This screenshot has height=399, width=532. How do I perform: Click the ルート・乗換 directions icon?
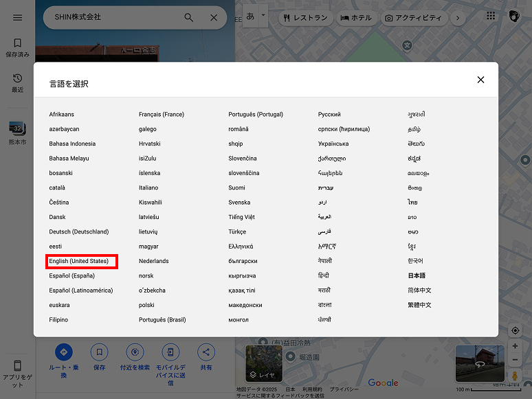pyautogui.click(x=64, y=352)
